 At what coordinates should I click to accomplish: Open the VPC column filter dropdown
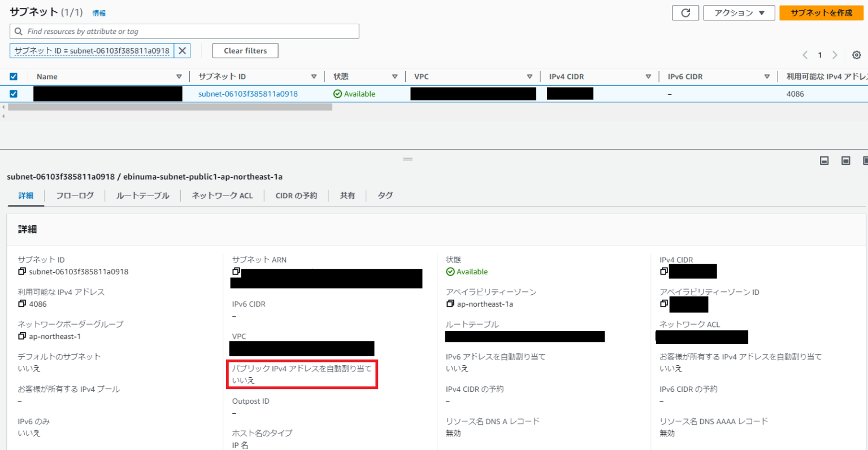click(x=530, y=76)
